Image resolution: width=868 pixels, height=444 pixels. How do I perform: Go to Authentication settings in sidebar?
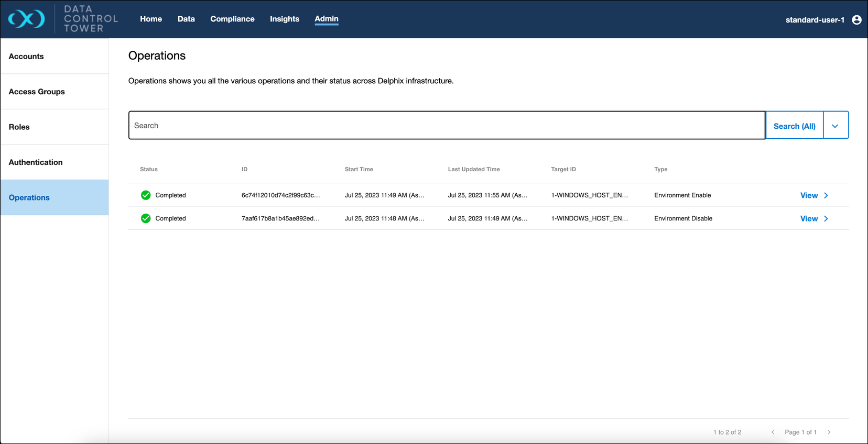36,162
